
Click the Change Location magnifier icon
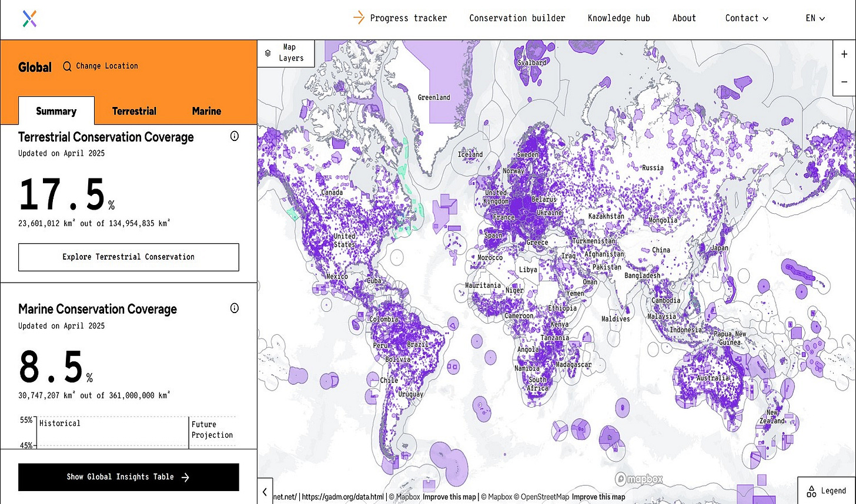pyautogui.click(x=66, y=66)
